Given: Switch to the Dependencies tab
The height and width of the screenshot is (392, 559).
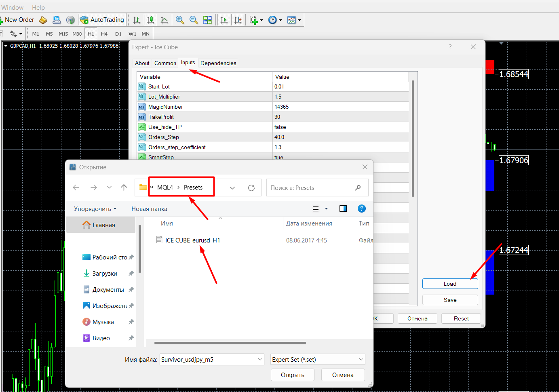Looking at the screenshot, I should tap(218, 63).
